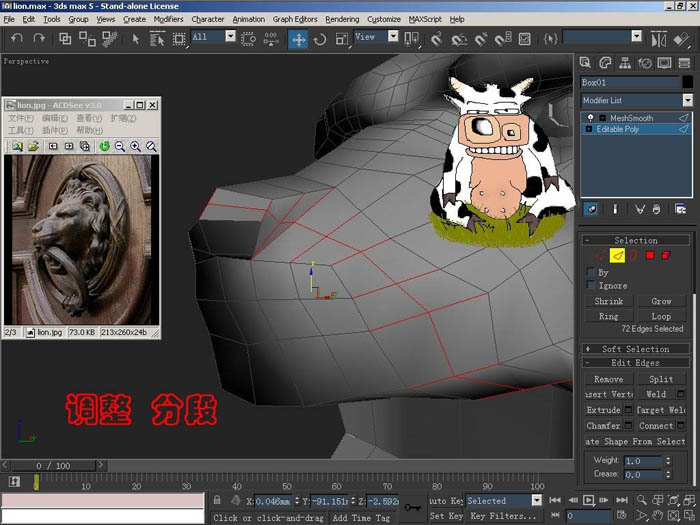Expand the selection filter All dropdown
Screen dimensions: 700x525
[230, 36]
